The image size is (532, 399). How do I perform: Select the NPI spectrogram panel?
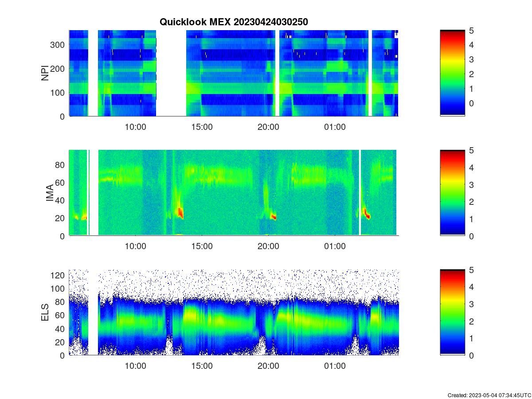[234, 73]
